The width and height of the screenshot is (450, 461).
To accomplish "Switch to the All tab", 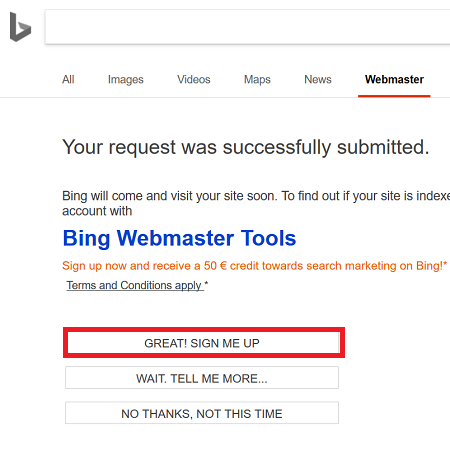I will point(68,79).
